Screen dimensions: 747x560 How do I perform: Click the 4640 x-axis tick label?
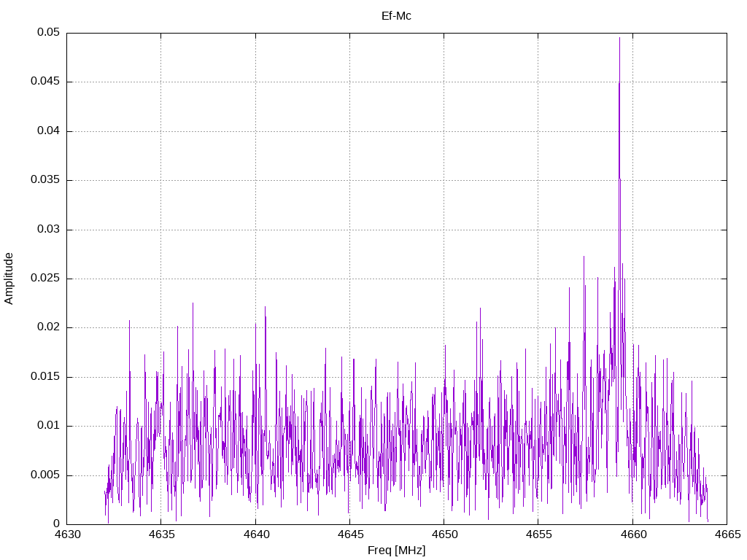coord(256,534)
